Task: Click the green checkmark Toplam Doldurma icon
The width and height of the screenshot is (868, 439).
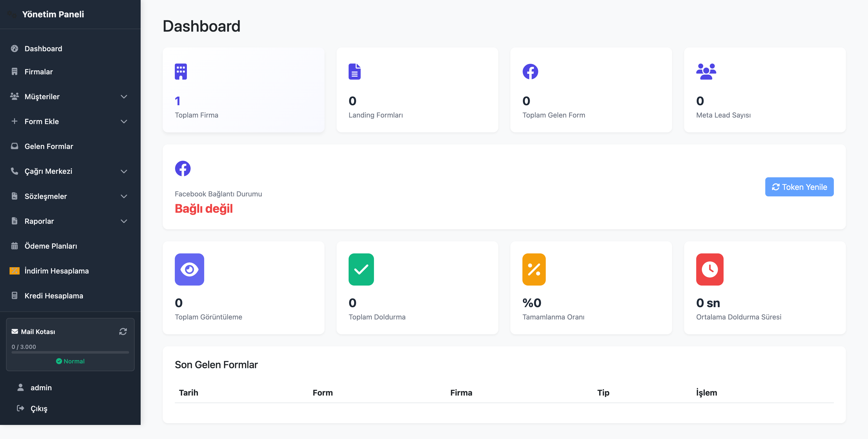Action: (x=361, y=269)
